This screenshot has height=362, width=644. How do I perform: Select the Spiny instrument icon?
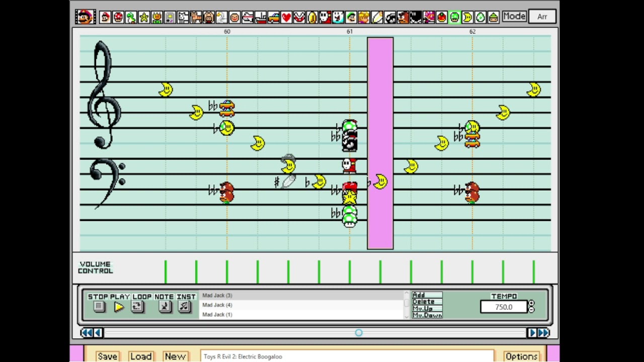[429, 17]
